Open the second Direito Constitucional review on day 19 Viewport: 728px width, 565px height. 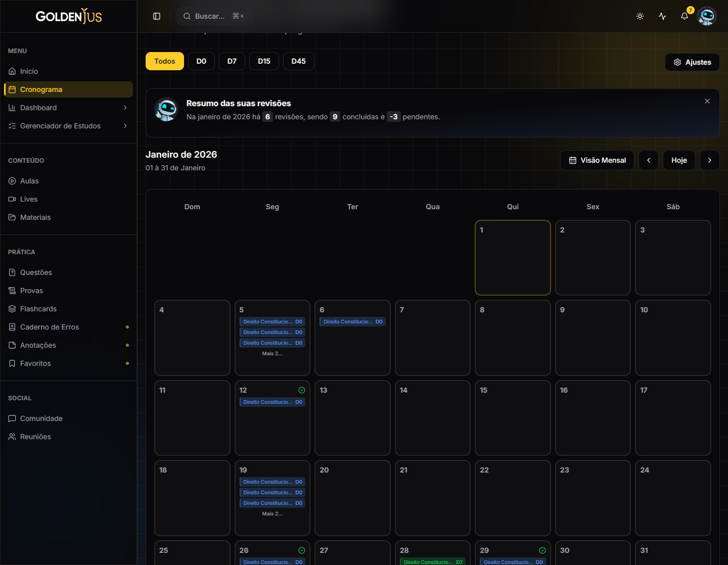[x=272, y=493]
